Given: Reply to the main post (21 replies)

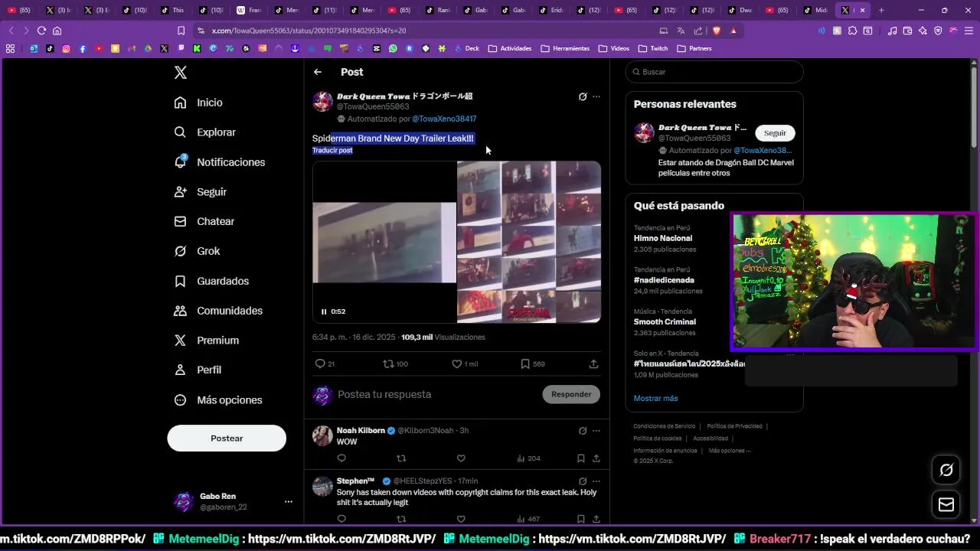Looking at the screenshot, I should point(325,364).
